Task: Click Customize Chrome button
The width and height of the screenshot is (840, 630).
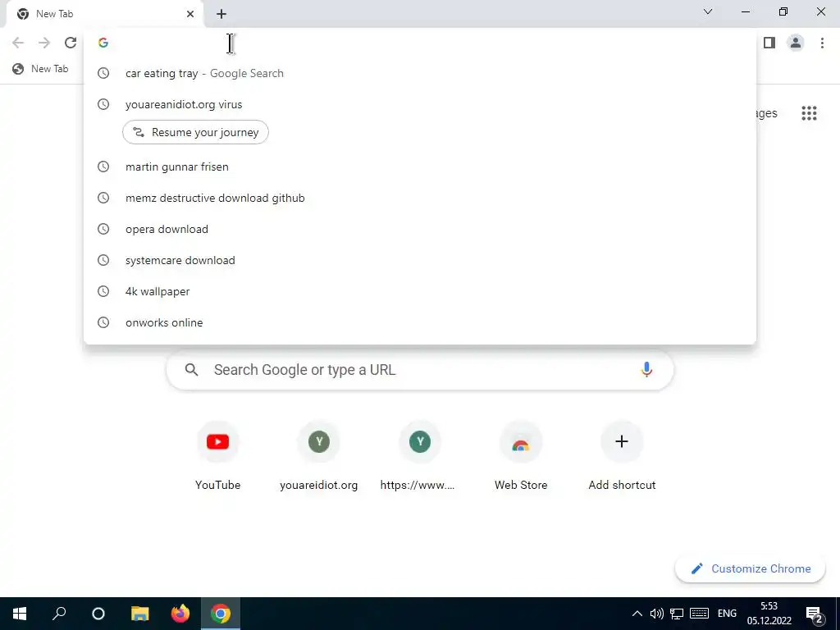Action: click(x=750, y=568)
